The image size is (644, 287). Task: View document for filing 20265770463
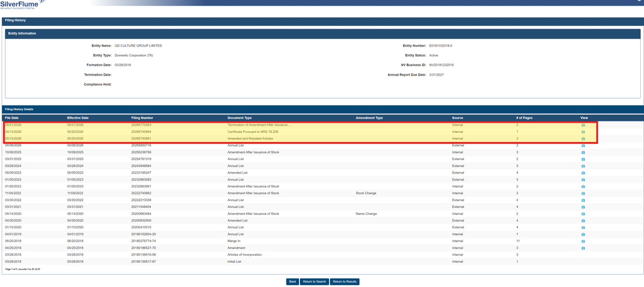(x=583, y=125)
